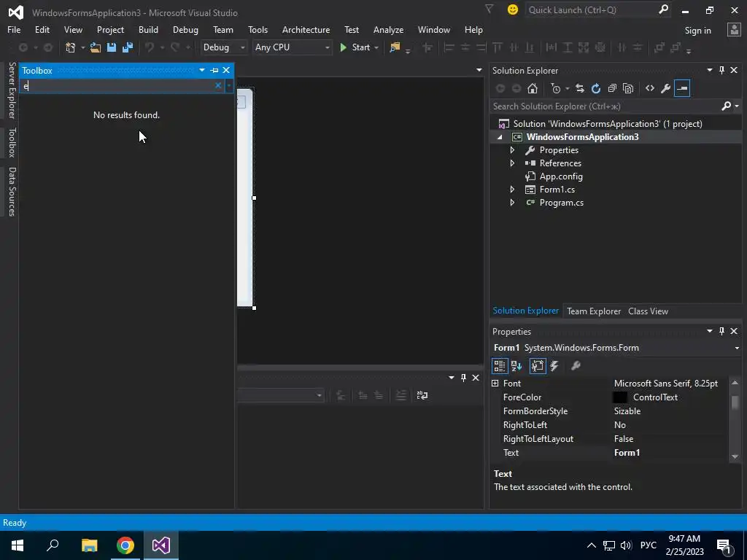The image size is (747, 560).
Task: Open the Toolbox window options dropdown arrow
Action: tap(202, 71)
